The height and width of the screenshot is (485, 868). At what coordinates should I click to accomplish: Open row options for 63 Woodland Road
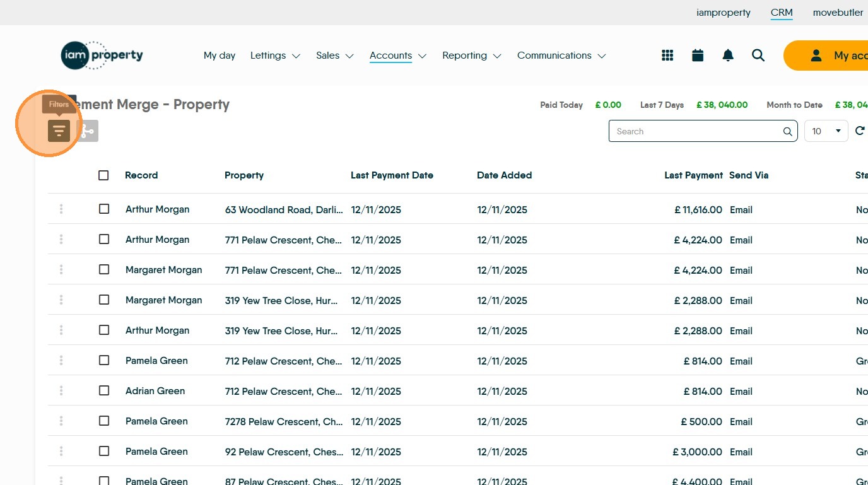(x=61, y=209)
